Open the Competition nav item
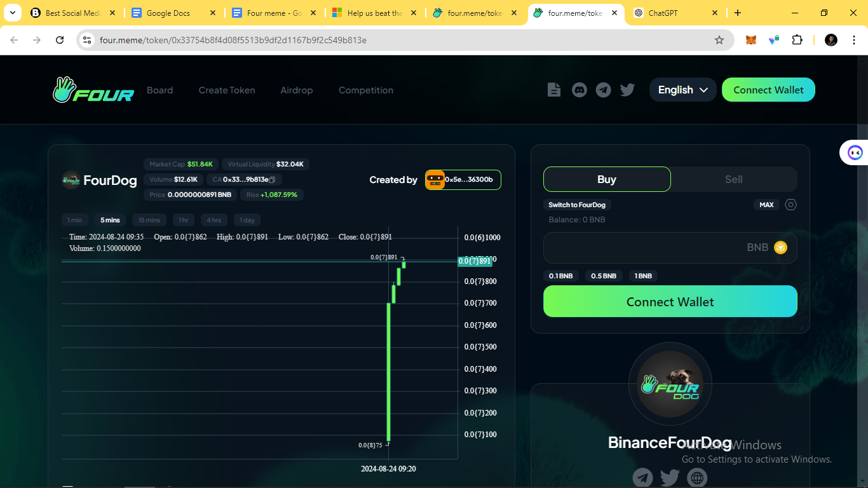The image size is (868, 488). [x=366, y=90]
